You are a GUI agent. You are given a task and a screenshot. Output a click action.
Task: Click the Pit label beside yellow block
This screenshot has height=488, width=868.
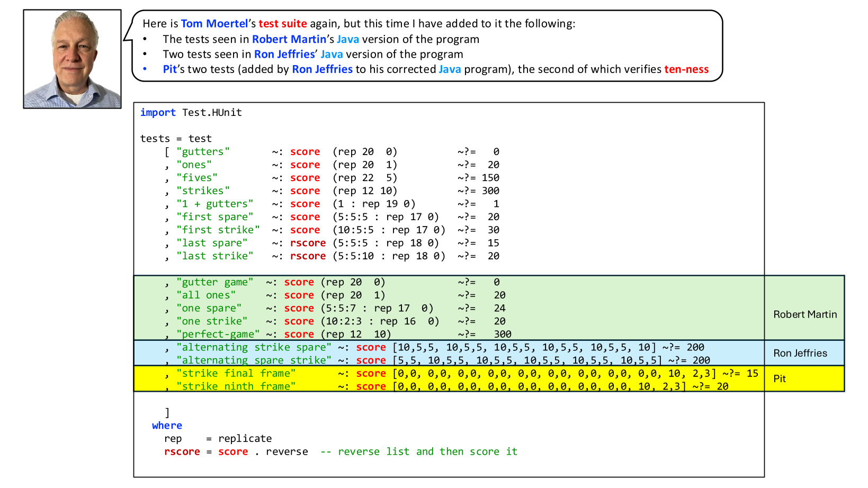click(x=780, y=378)
